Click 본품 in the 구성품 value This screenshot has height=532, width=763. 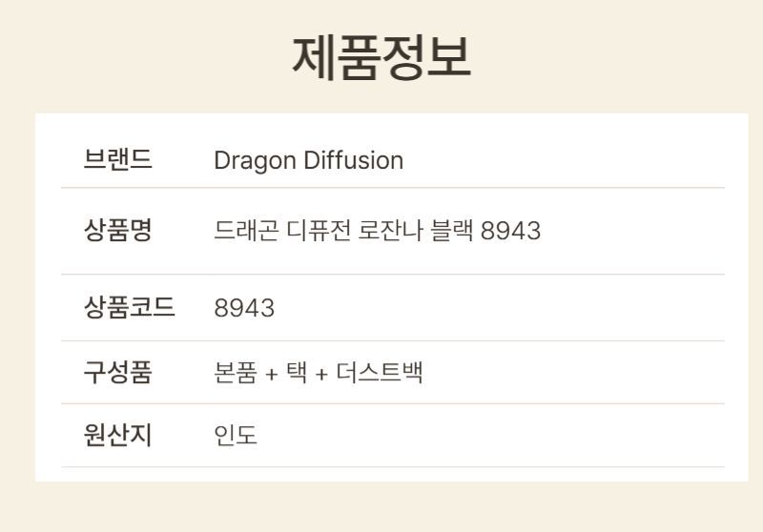(x=235, y=373)
